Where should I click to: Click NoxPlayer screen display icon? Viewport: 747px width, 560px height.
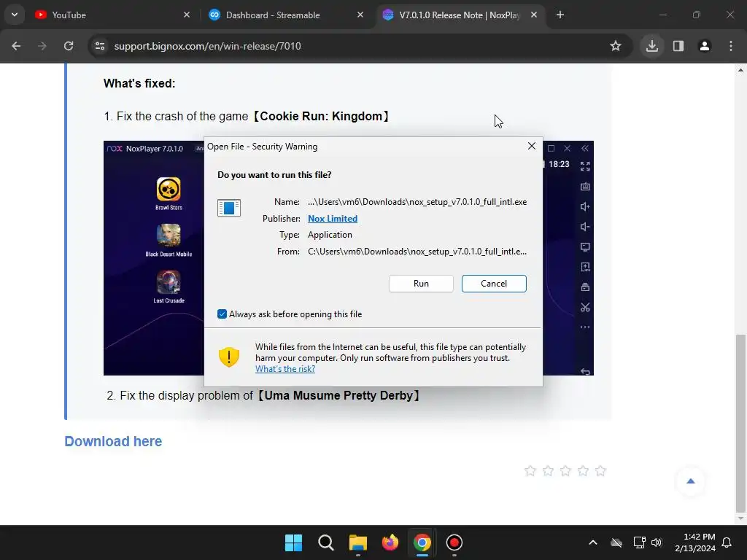585,247
